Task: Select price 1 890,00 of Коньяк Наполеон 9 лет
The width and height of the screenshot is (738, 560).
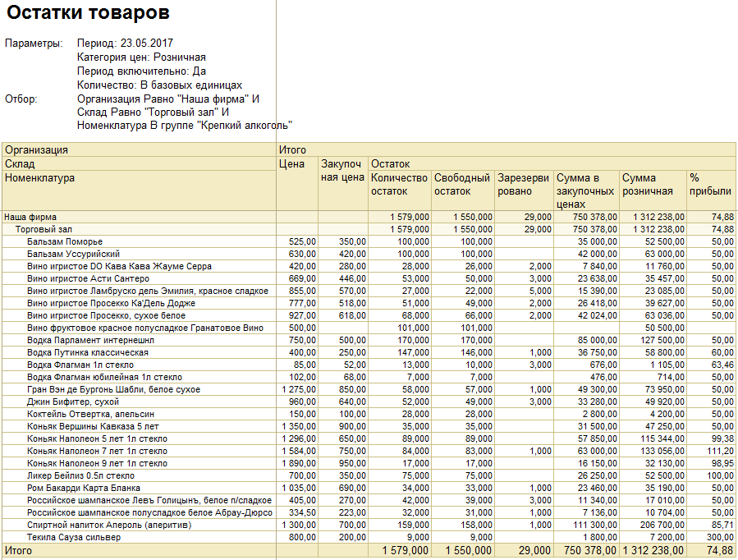Action: [x=299, y=463]
